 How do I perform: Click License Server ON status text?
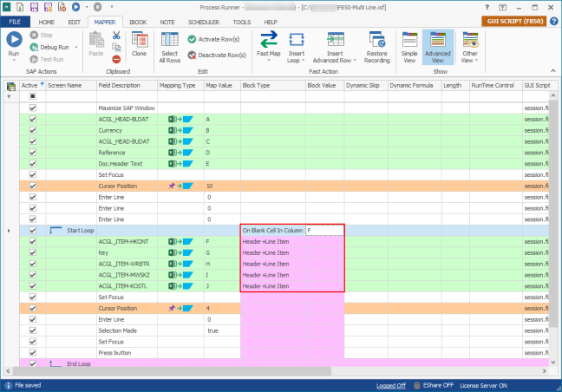pos(483,386)
